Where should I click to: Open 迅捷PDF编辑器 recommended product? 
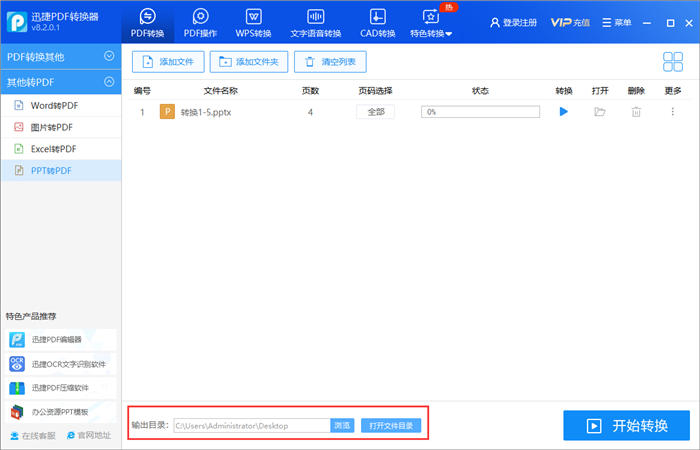[61, 340]
